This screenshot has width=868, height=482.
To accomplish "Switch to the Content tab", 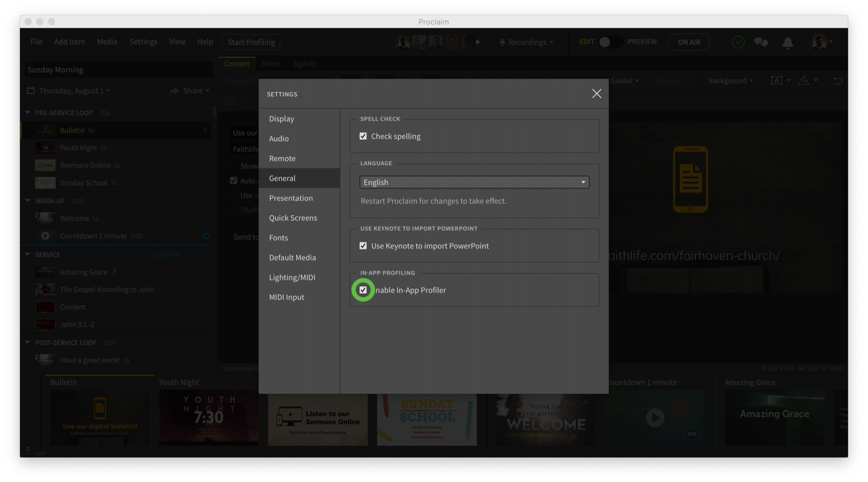I will (x=237, y=64).
